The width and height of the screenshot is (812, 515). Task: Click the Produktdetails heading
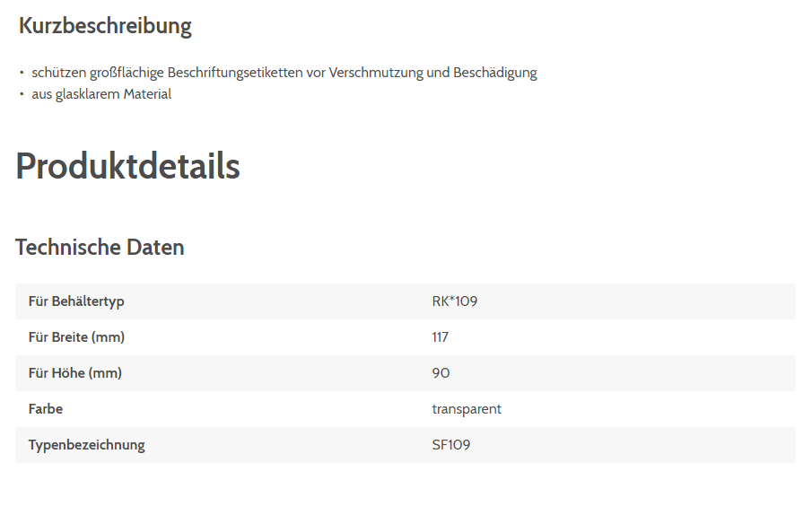click(128, 166)
